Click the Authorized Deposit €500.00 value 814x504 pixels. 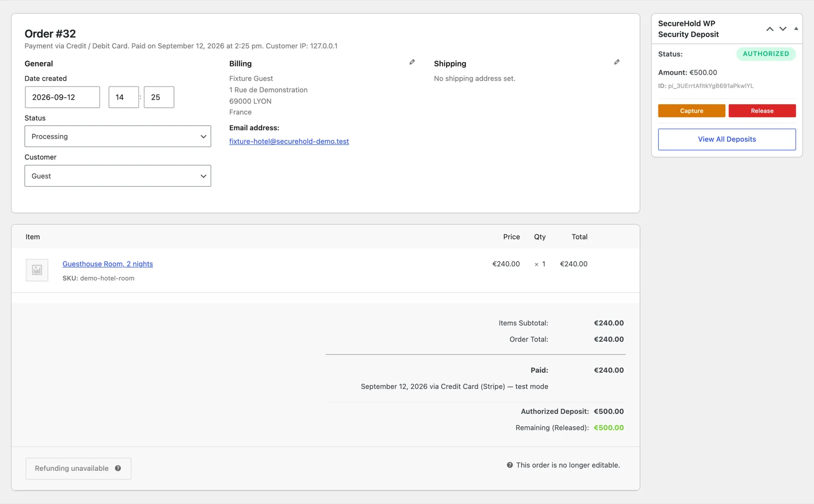coord(608,411)
